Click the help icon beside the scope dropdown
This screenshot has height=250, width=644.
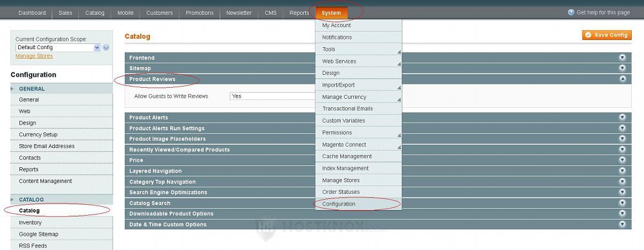(x=106, y=48)
